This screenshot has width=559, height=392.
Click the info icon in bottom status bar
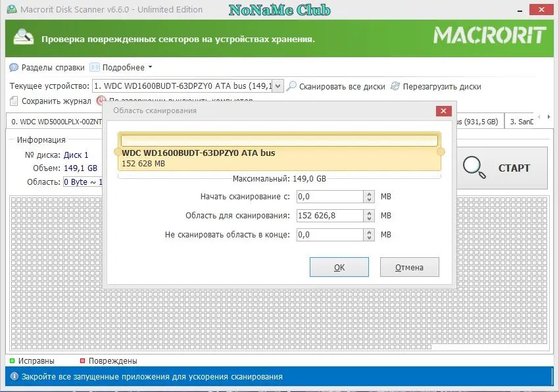click(16, 376)
